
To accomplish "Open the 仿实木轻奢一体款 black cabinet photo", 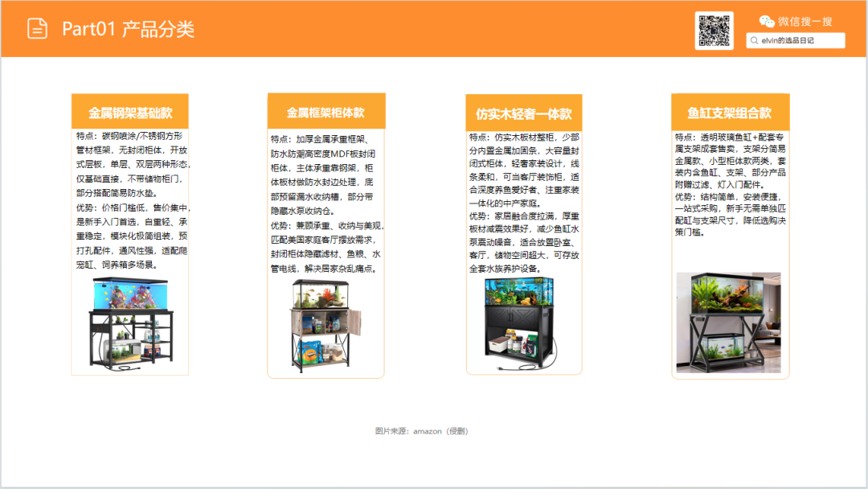I will pyautogui.click(x=520, y=324).
